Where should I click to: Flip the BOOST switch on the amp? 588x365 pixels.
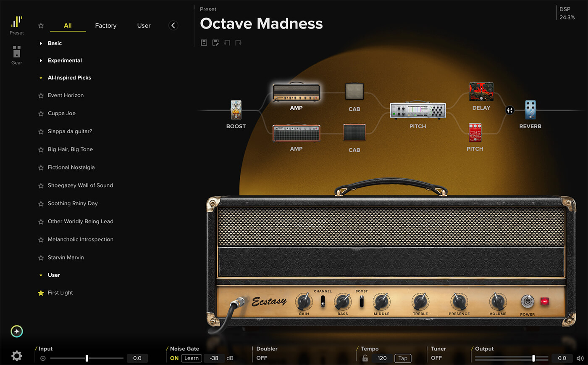[x=361, y=301]
